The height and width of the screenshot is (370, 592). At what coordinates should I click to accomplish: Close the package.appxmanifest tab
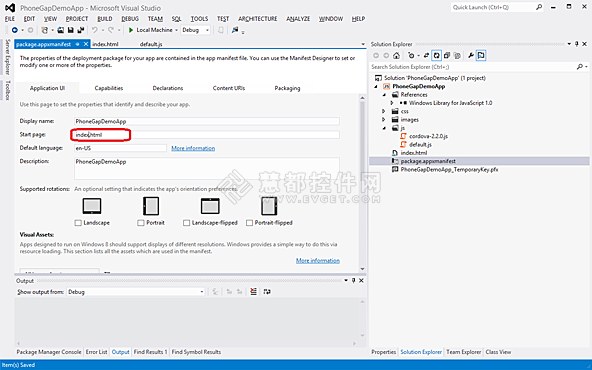click(86, 45)
